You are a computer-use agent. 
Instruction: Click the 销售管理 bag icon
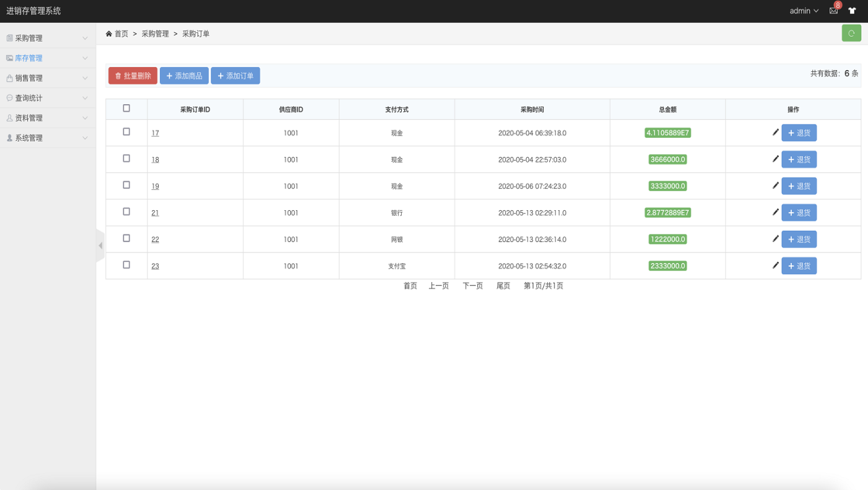point(9,78)
